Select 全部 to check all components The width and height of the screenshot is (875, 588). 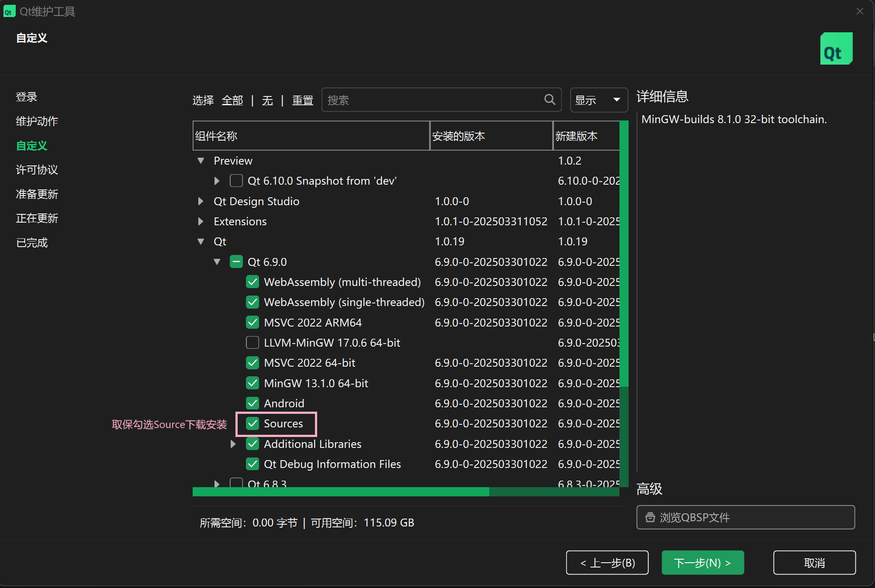coord(232,100)
